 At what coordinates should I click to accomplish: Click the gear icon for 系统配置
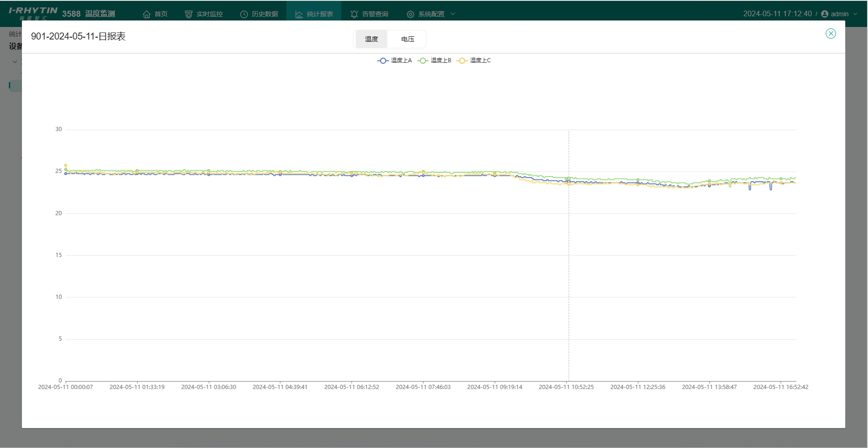410,14
